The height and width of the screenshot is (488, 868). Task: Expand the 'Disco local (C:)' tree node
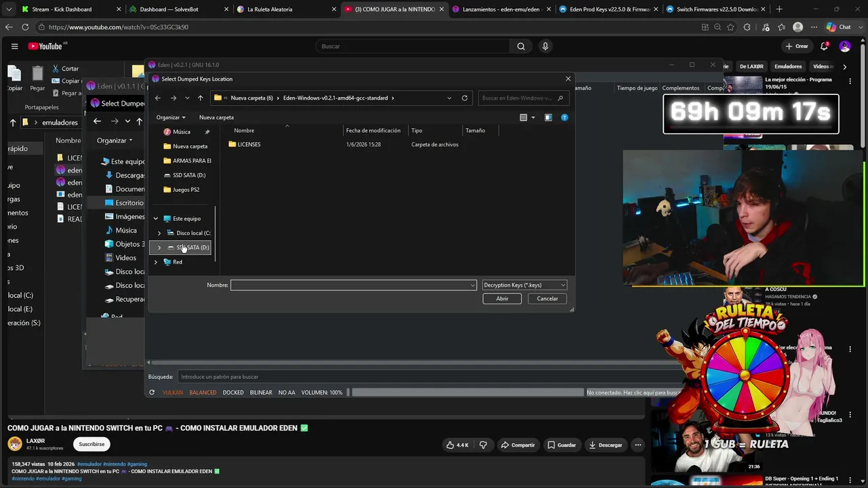click(159, 233)
